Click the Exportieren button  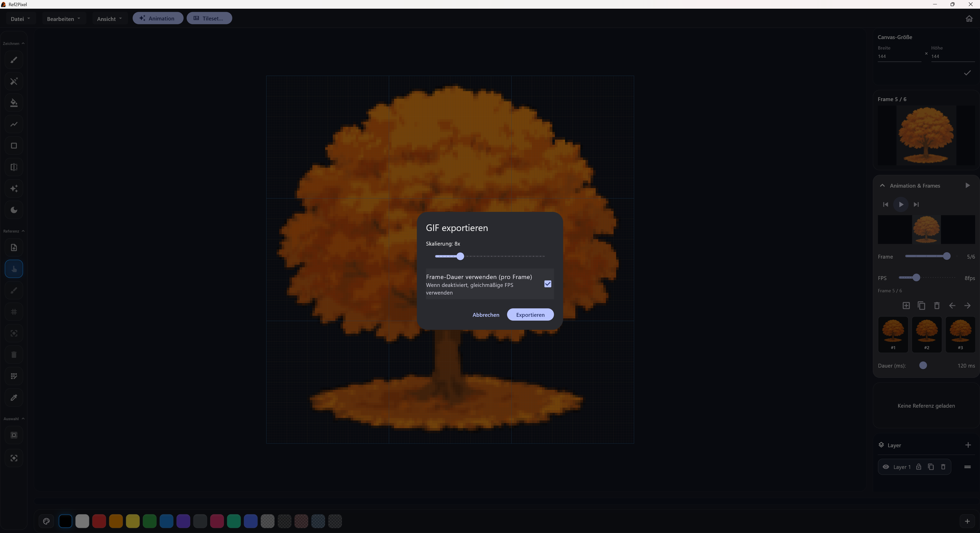tap(530, 315)
